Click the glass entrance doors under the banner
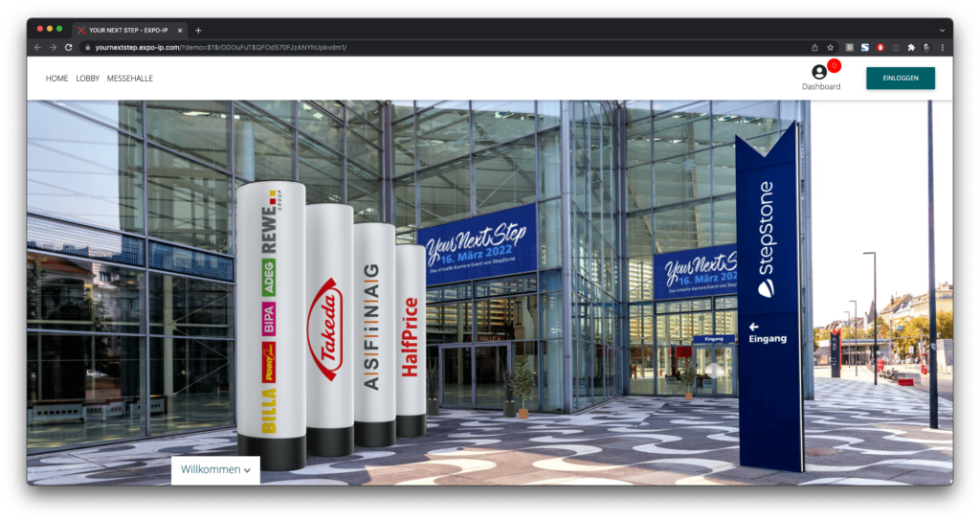The height and width of the screenshot is (521, 980). point(474,374)
